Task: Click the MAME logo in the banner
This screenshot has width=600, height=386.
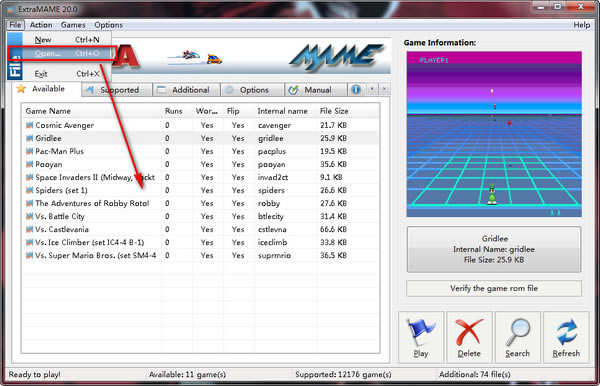Action: coord(336,57)
